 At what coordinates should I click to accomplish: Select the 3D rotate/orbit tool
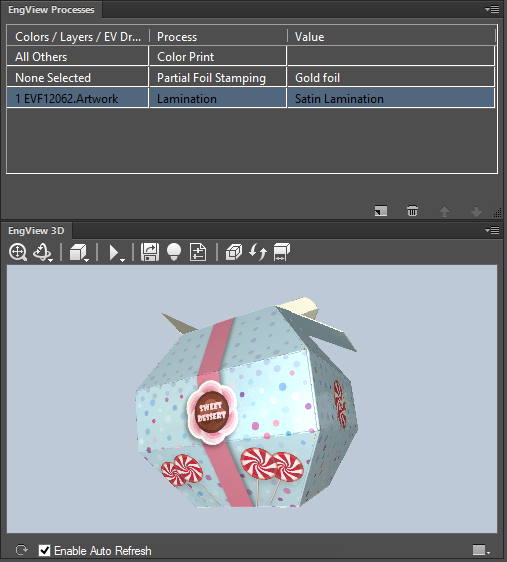click(x=42, y=252)
